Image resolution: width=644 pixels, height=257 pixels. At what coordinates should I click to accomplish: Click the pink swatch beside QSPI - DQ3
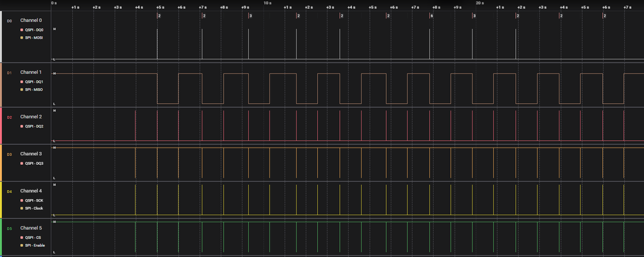(x=22, y=164)
